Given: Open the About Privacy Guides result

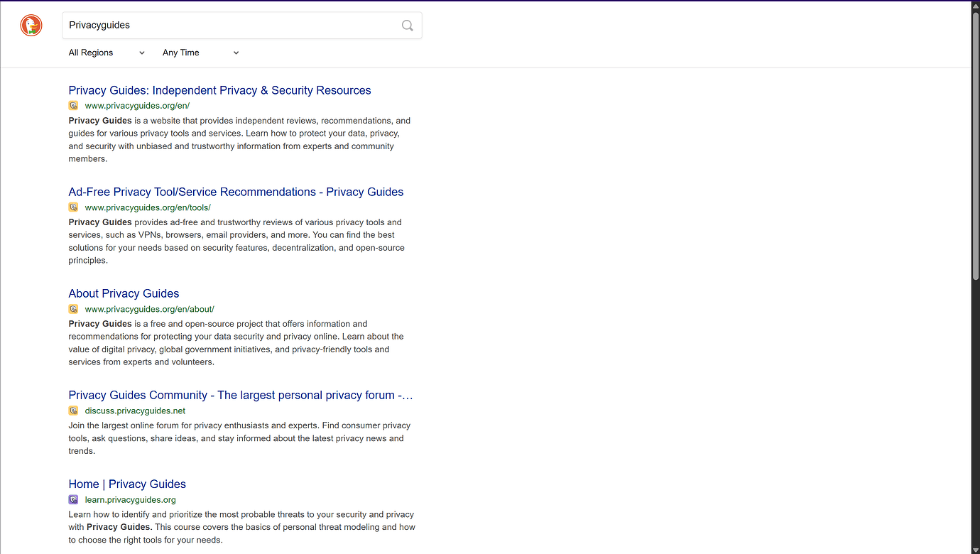Looking at the screenshot, I should click(x=124, y=293).
